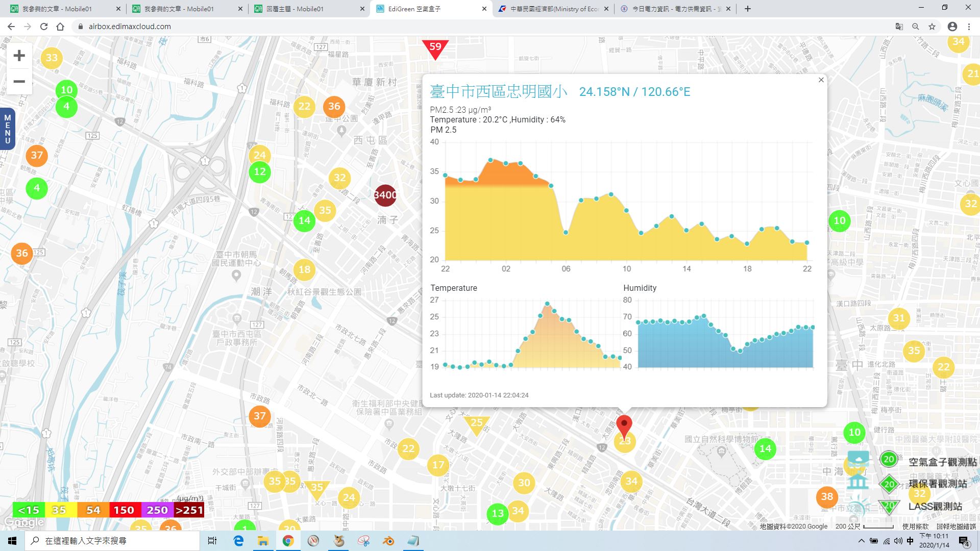Image resolution: width=980 pixels, height=551 pixels.
Task: Open 使用條款 link
Action: pyautogui.click(x=916, y=526)
